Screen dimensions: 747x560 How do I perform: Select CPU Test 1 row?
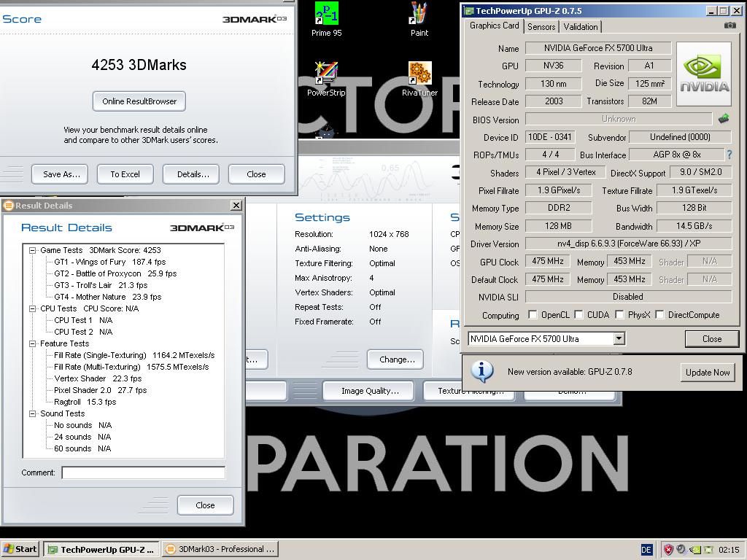(x=83, y=320)
